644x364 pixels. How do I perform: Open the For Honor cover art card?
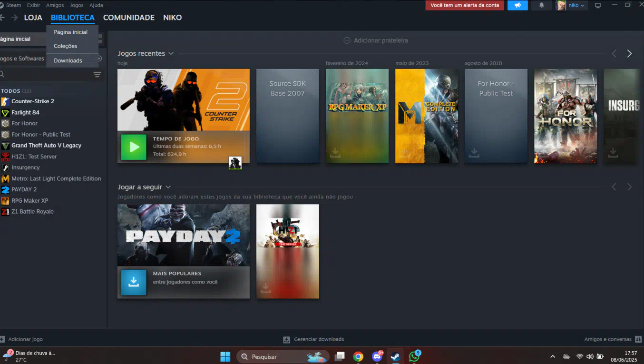tap(566, 116)
